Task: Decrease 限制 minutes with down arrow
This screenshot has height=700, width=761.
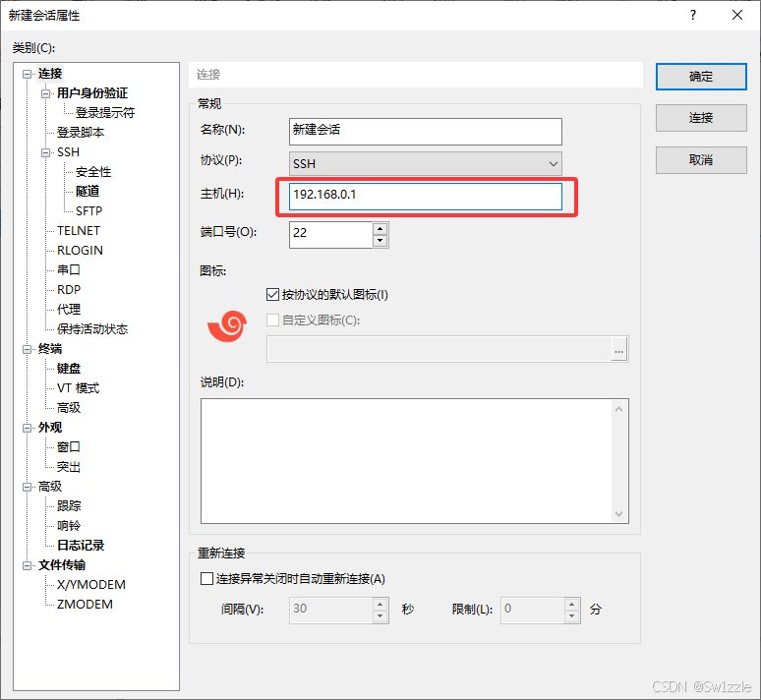Action: pyautogui.click(x=572, y=616)
